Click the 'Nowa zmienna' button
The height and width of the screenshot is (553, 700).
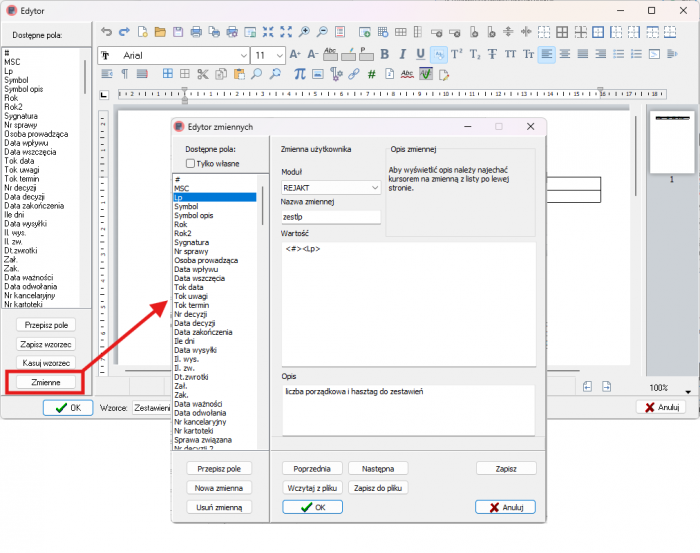219,487
